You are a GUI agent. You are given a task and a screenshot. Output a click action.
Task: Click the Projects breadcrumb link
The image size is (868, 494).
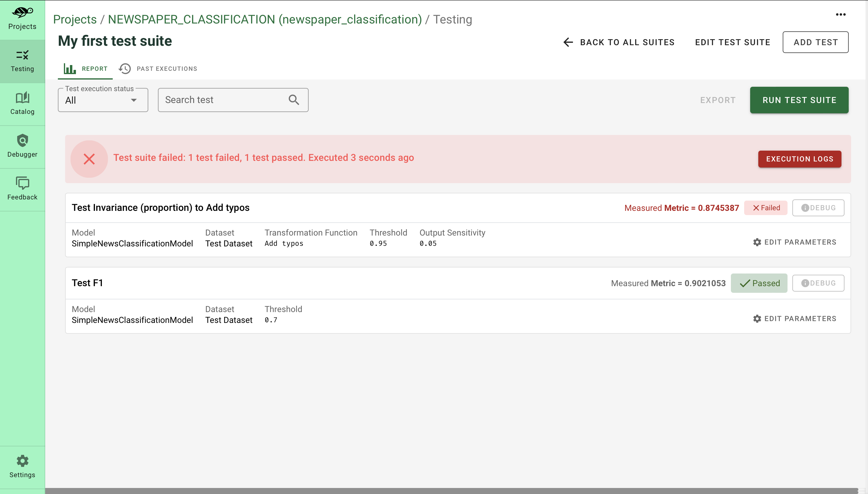[75, 19]
